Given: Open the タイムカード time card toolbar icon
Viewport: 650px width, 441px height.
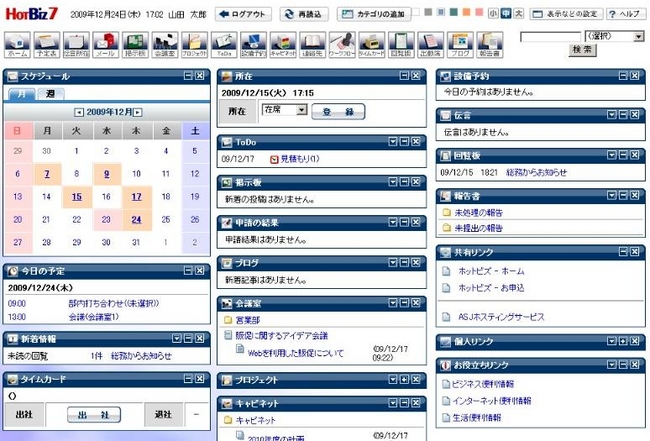Looking at the screenshot, I should tap(372, 45).
